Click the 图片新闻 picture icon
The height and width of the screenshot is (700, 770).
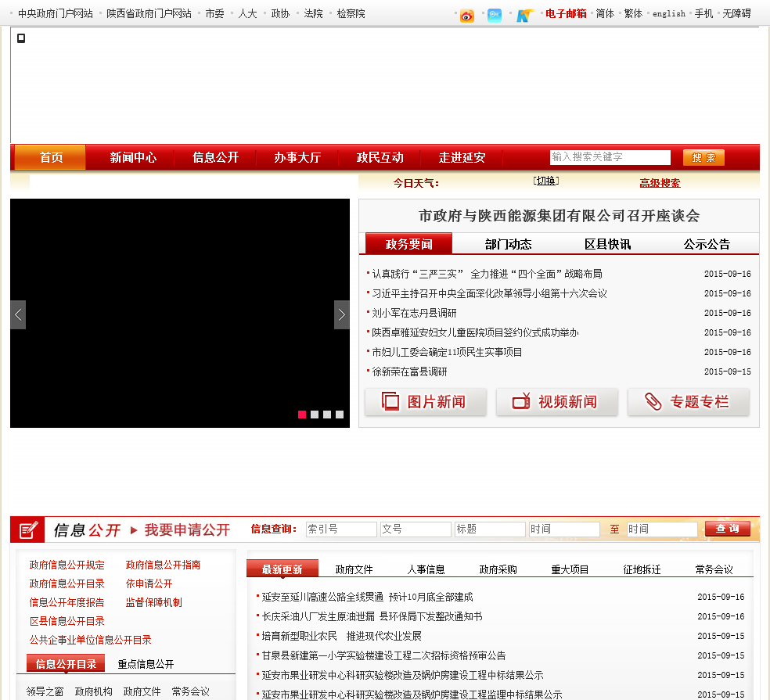click(x=391, y=401)
